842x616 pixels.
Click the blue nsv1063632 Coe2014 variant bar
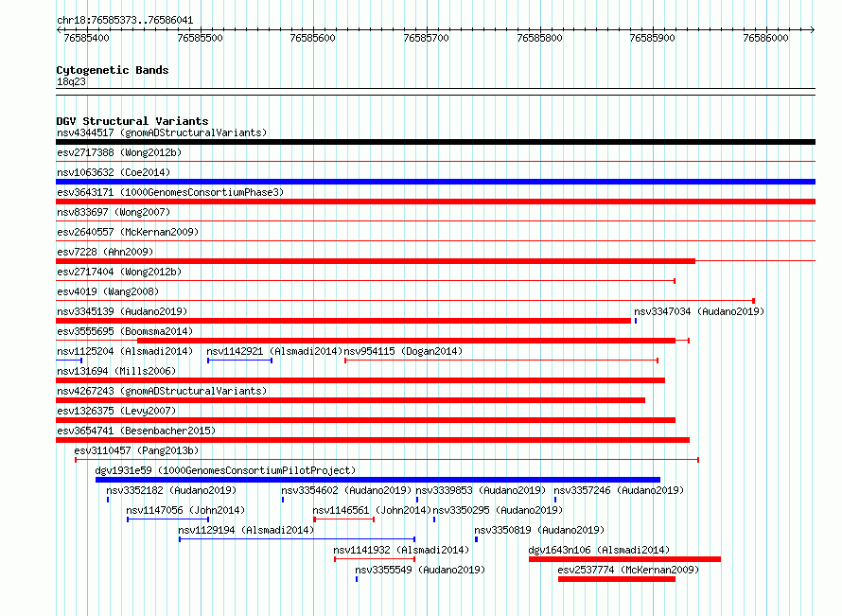click(x=435, y=182)
